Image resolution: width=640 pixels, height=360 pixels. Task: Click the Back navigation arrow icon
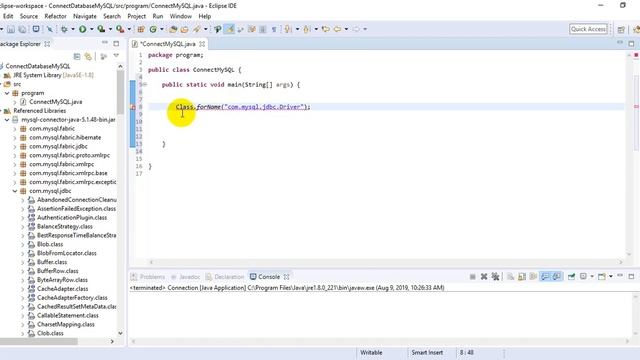click(x=337, y=29)
